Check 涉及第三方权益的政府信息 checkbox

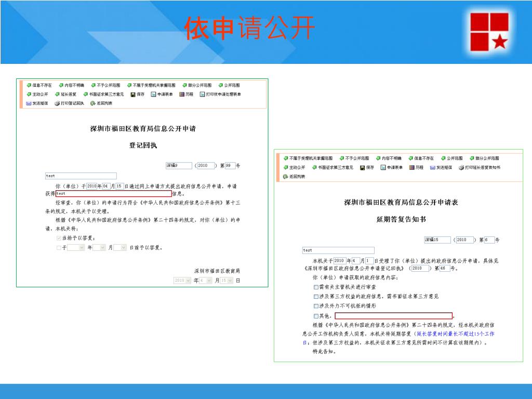tap(316, 297)
